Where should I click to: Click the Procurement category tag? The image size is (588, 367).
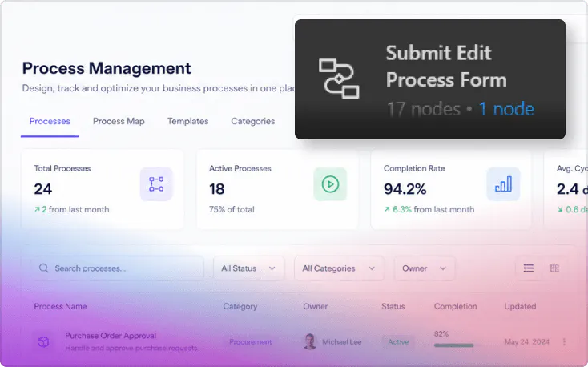251,342
